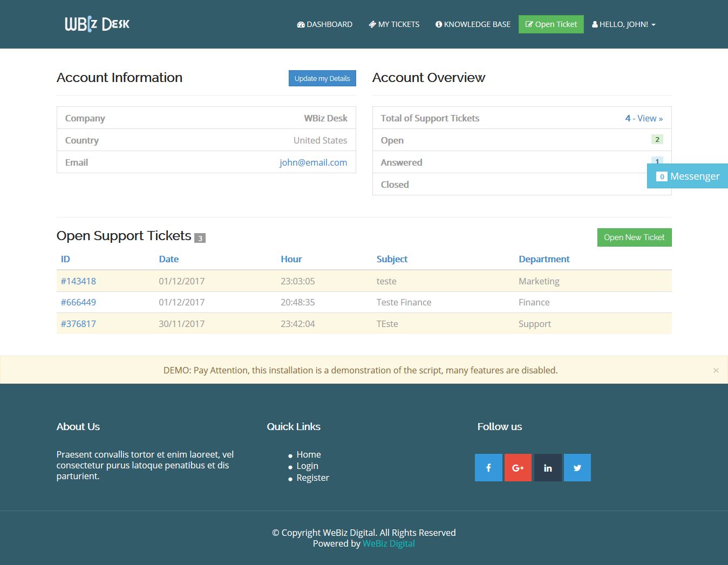The height and width of the screenshot is (565, 728).
Task: Click the open tickets count badge
Action: click(657, 140)
